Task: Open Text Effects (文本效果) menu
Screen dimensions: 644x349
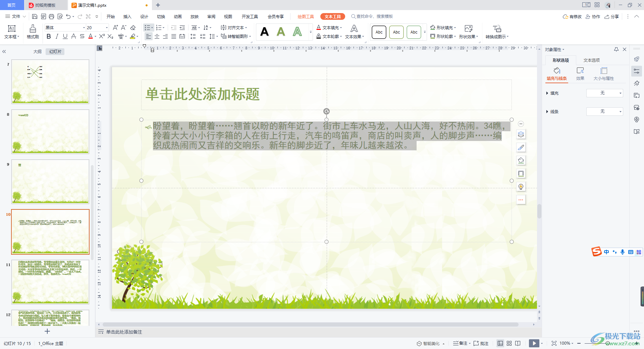Action: tap(355, 32)
